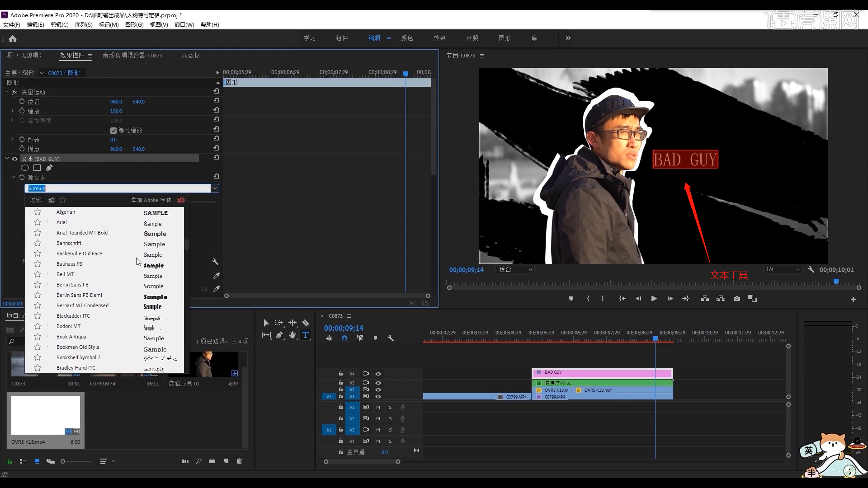Play the program monitor
This screenshot has width=868, height=488.
[x=654, y=299]
